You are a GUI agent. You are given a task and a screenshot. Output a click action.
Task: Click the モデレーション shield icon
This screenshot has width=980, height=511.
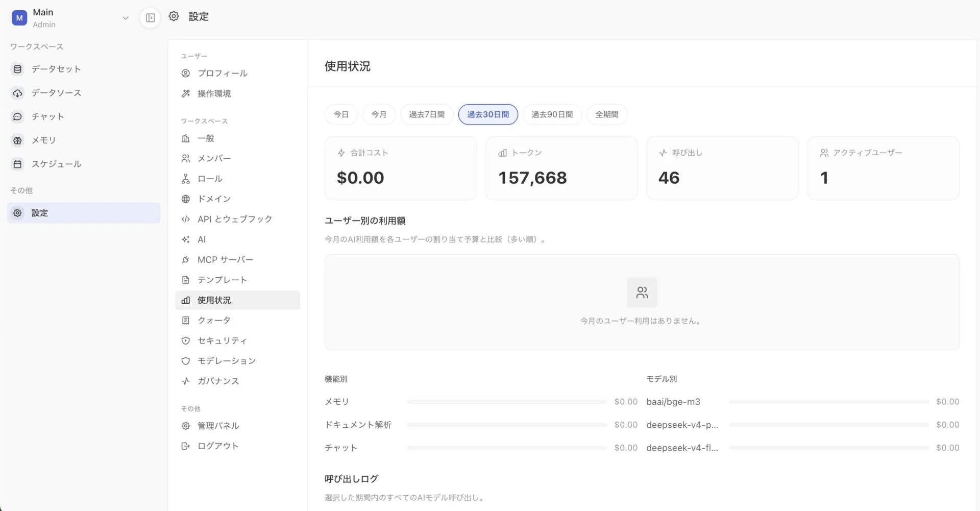point(186,361)
